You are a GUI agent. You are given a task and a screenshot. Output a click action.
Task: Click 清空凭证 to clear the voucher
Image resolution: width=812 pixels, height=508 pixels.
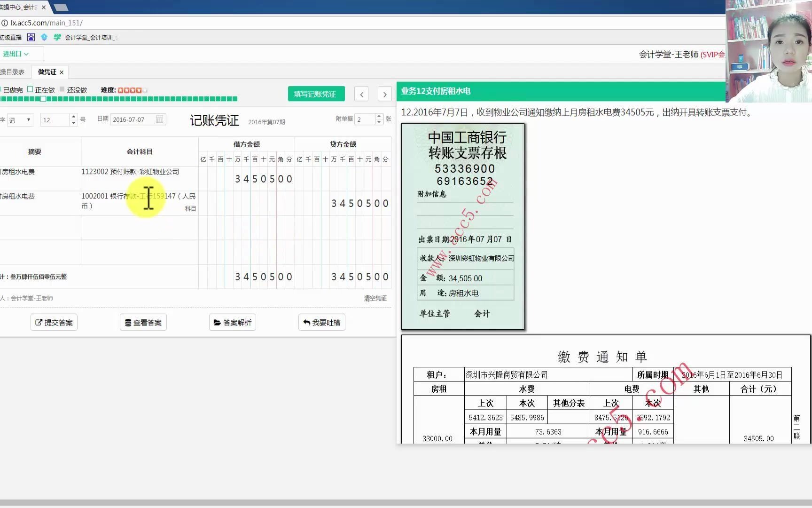(375, 298)
